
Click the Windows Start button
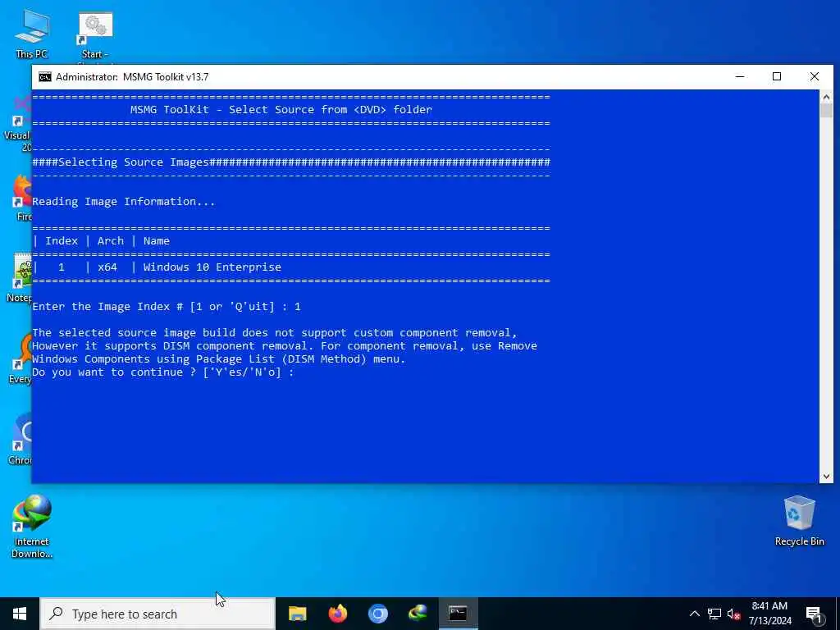(20, 614)
